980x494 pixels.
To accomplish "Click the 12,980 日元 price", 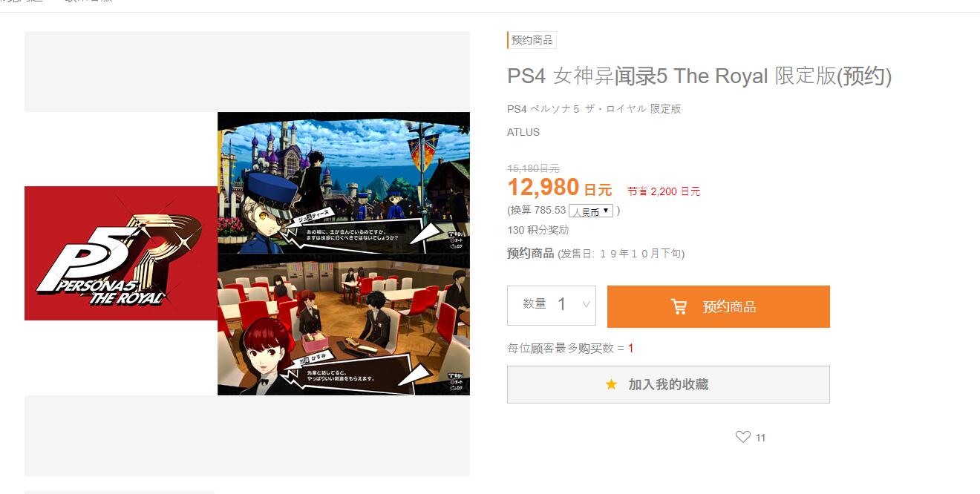I will 560,188.
